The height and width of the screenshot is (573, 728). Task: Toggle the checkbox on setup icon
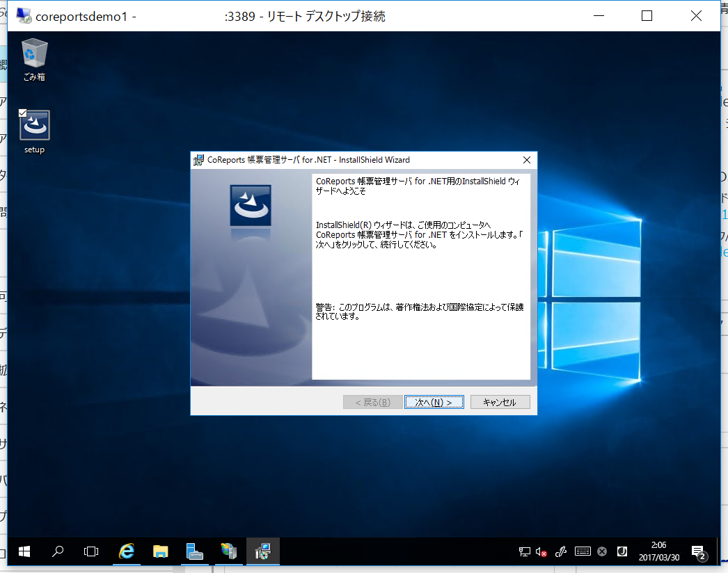click(22, 113)
